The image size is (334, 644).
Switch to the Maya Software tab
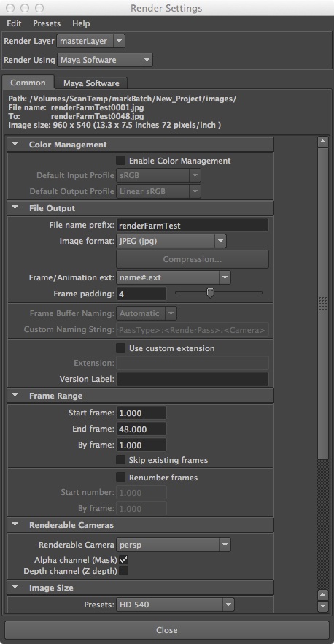[91, 83]
